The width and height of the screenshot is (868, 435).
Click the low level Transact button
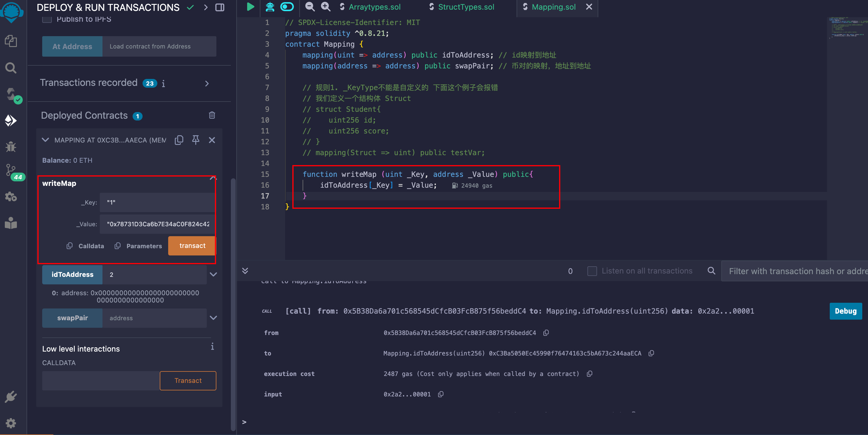(188, 381)
